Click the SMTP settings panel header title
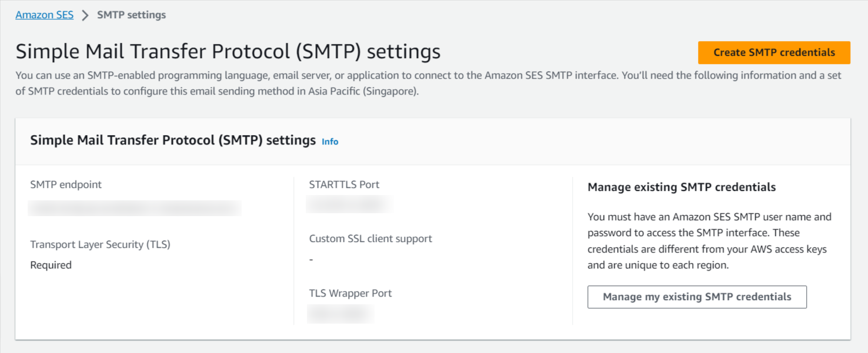 pos(173,140)
